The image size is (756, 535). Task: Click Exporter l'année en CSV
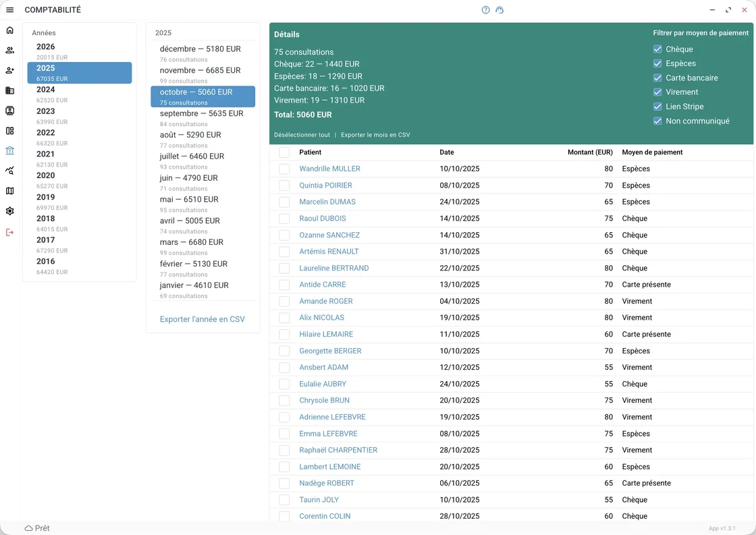pos(202,319)
